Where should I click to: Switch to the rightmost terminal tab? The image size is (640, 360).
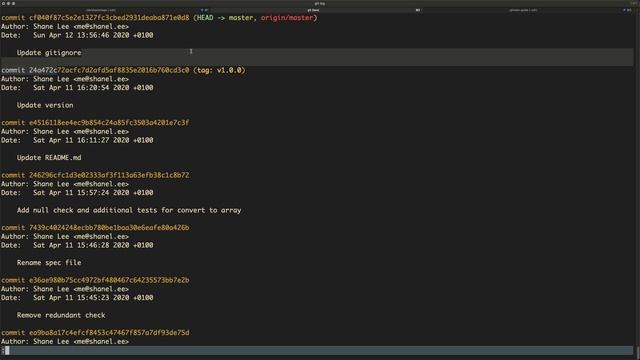pyautogui.click(x=528, y=10)
